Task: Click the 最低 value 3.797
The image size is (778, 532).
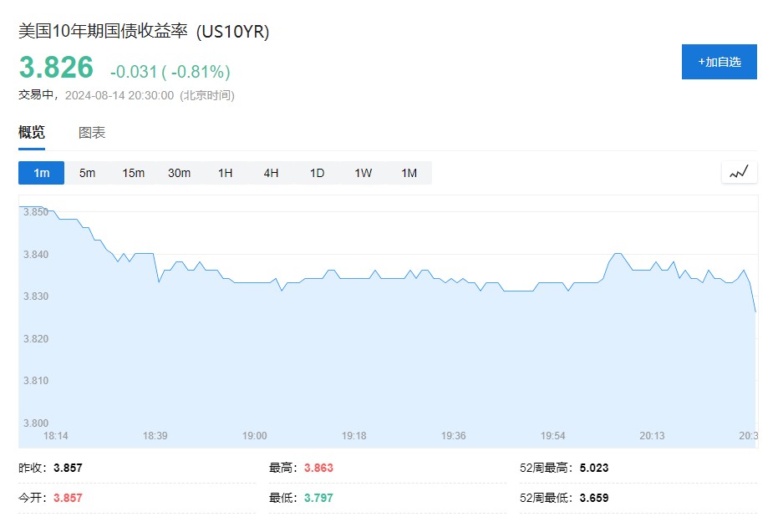Action: point(318,498)
